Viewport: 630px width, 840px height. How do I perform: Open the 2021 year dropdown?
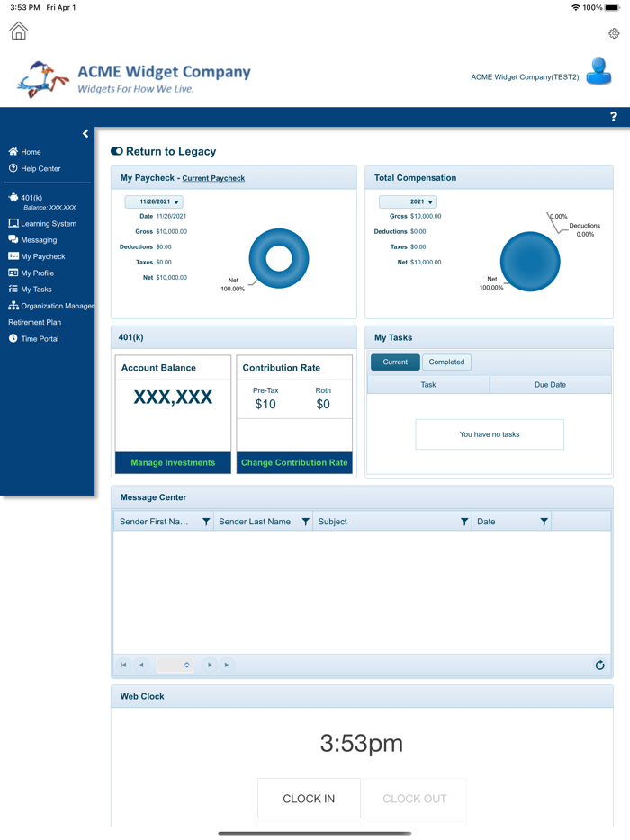coord(408,202)
